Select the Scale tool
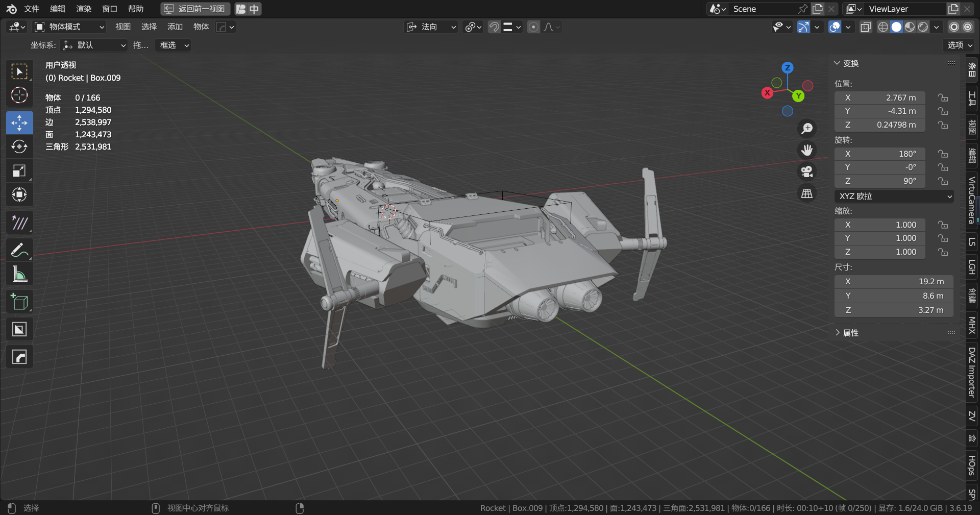Image resolution: width=980 pixels, height=515 pixels. coord(19,170)
